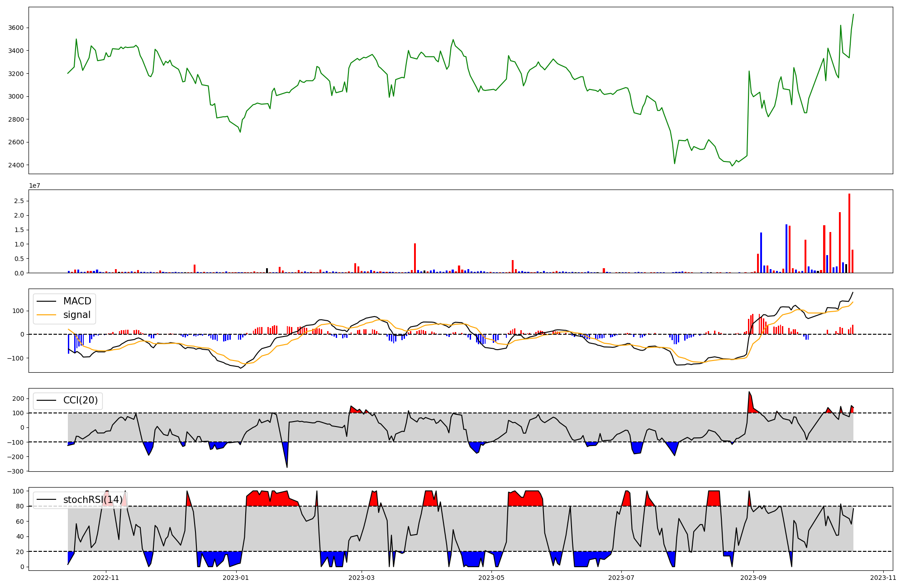Click the 2023-01 x-axis date label

pyautogui.click(x=236, y=577)
